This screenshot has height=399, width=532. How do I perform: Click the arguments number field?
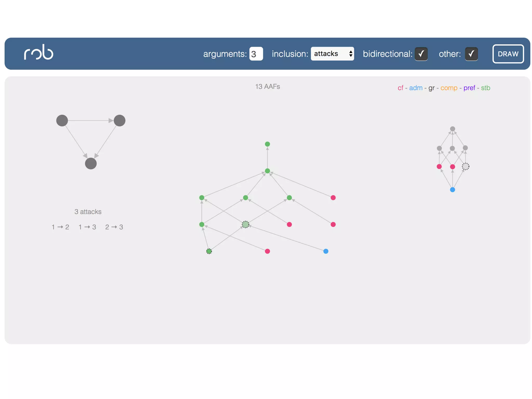tap(256, 54)
